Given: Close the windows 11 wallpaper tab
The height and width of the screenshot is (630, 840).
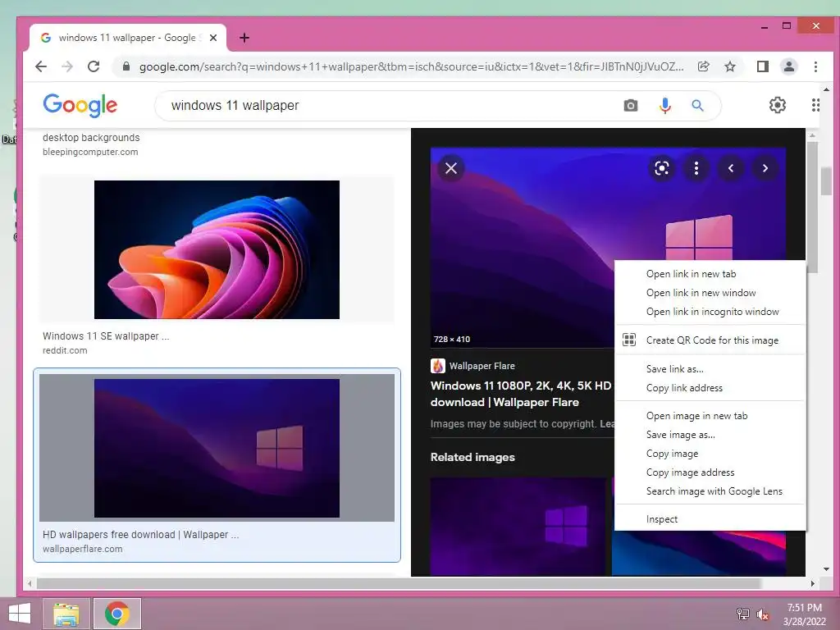Looking at the screenshot, I should coord(213,38).
